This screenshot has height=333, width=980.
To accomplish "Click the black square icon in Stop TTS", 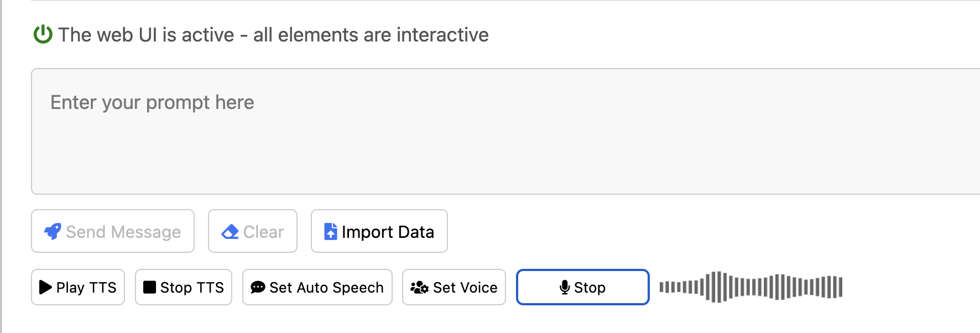I will point(149,287).
